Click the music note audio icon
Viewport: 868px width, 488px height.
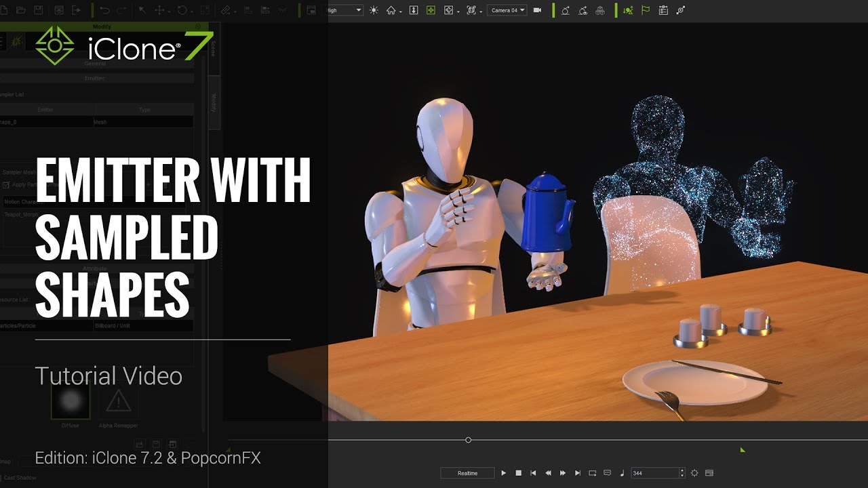[623, 473]
